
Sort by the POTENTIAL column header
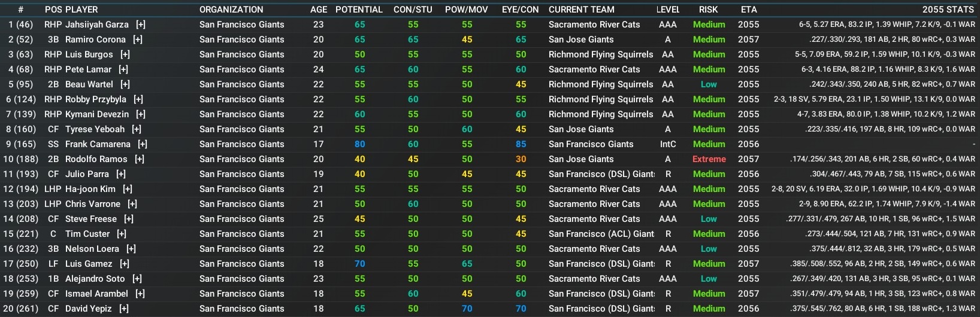pyautogui.click(x=359, y=10)
